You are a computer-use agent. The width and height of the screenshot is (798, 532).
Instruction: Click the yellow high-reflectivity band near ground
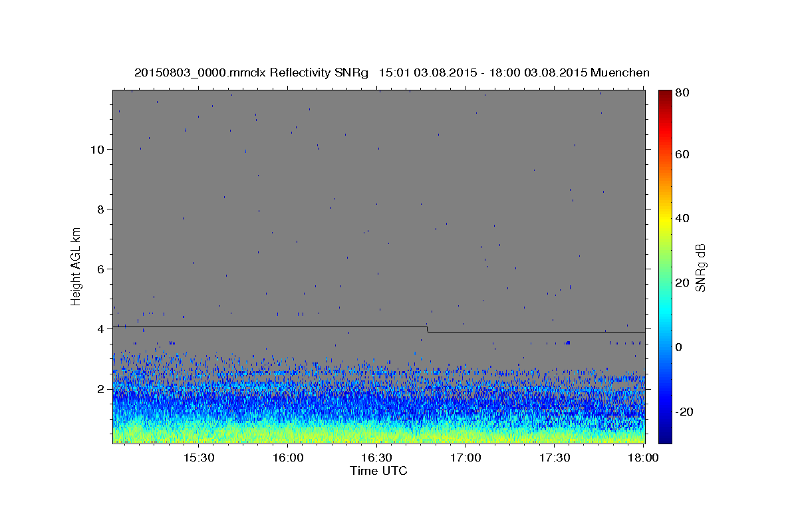(379, 436)
